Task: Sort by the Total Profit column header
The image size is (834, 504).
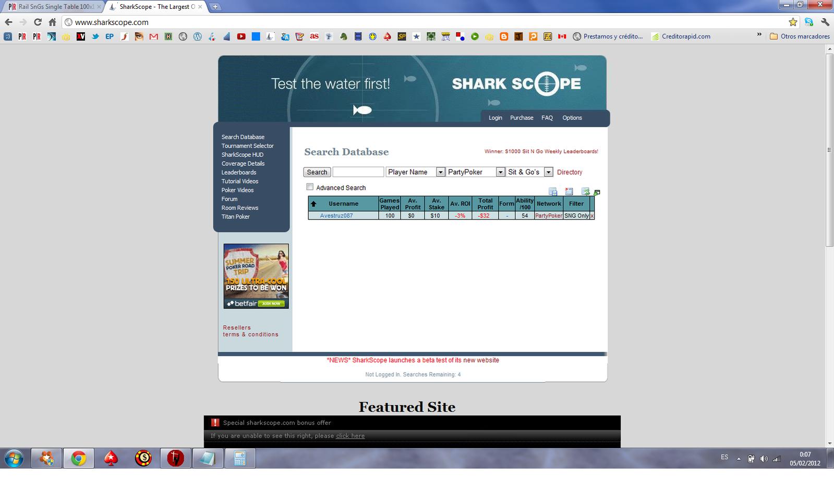Action: [485, 204]
